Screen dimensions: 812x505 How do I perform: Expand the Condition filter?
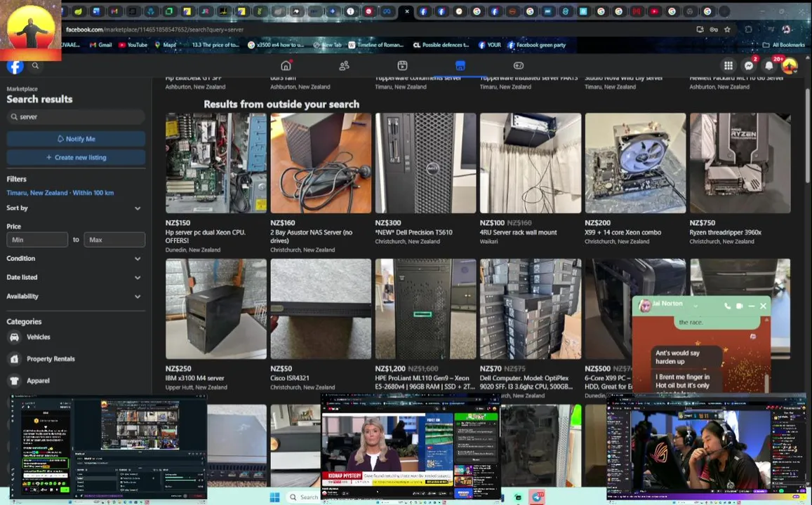[75, 258]
